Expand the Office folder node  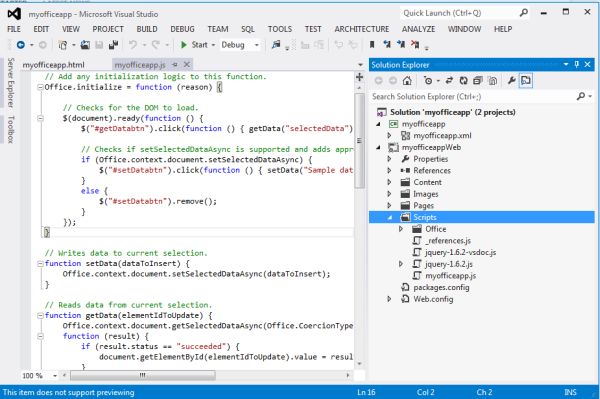(401, 229)
